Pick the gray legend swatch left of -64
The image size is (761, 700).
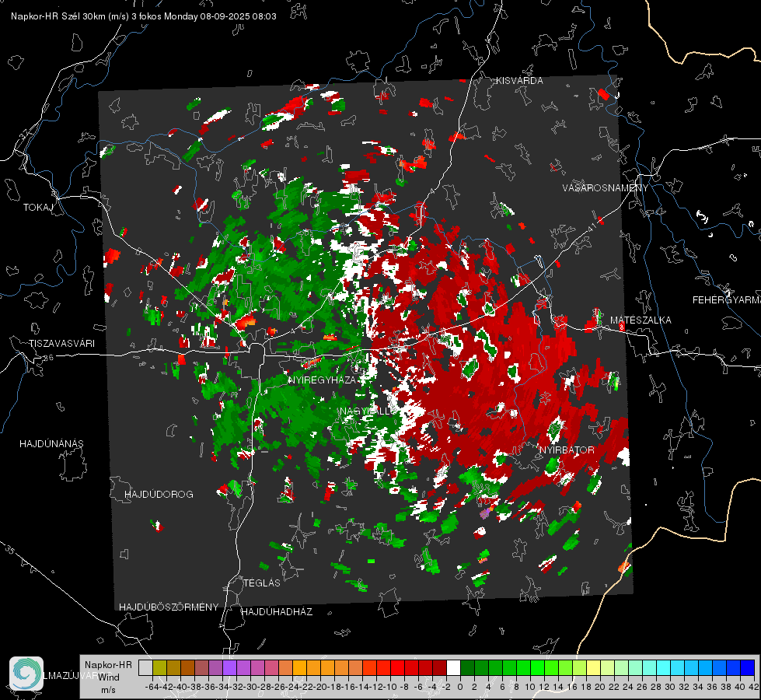point(145,668)
